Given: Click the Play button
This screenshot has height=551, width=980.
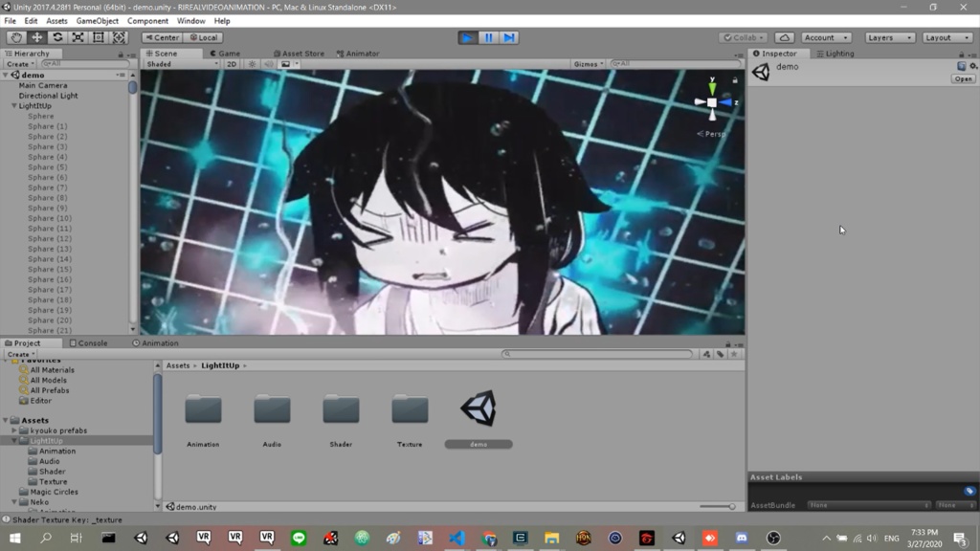Looking at the screenshot, I should pyautogui.click(x=467, y=37).
